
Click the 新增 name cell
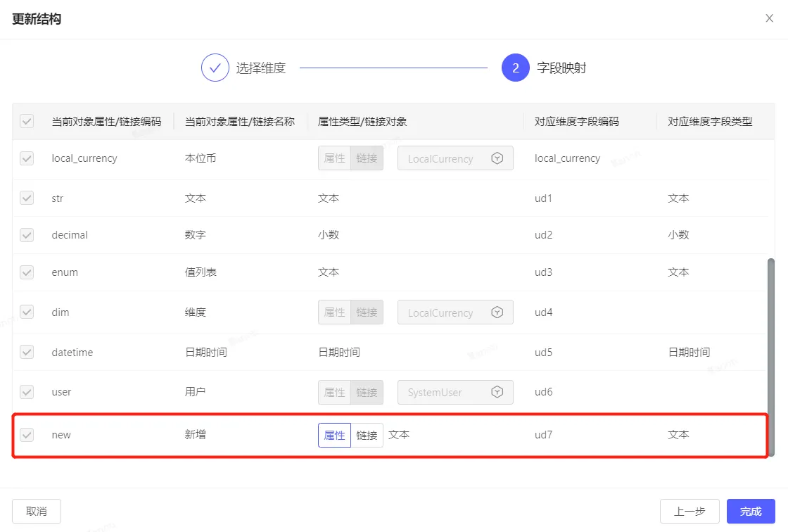[x=196, y=434]
